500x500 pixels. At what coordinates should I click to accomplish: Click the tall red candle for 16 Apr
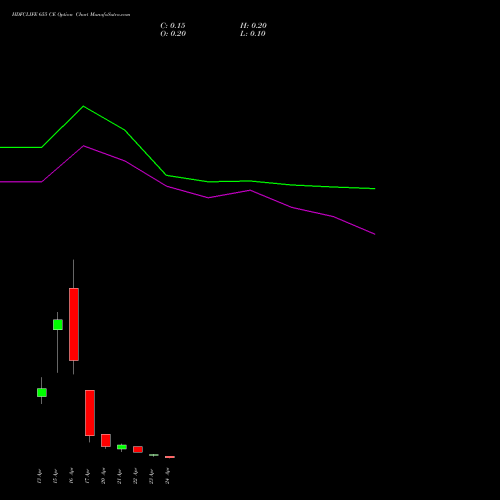click(x=74, y=324)
